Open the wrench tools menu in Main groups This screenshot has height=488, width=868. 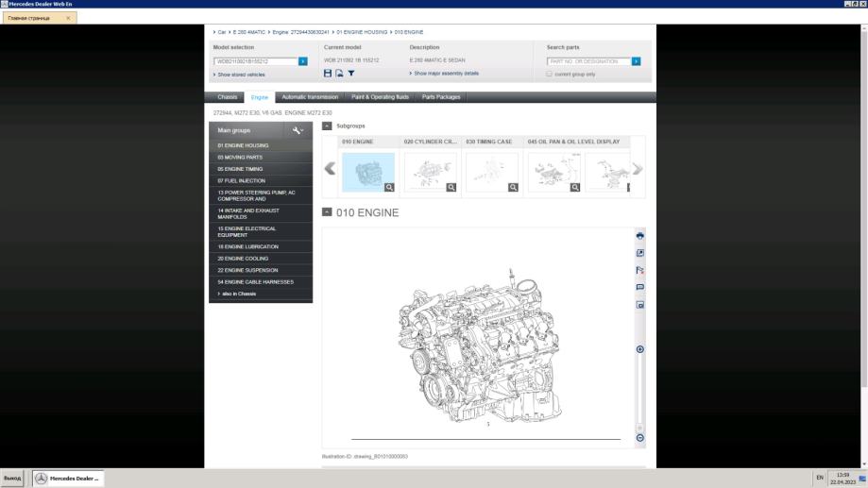(x=298, y=130)
